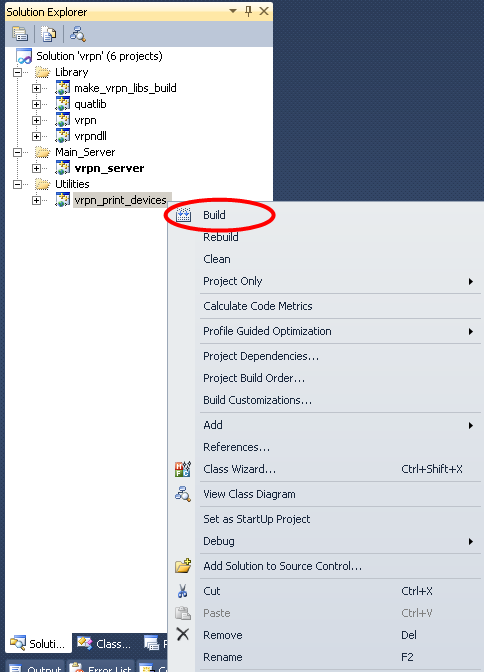The height and width of the screenshot is (672, 484).
Task: Expand the vrpn_server project node
Action: coord(36,168)
